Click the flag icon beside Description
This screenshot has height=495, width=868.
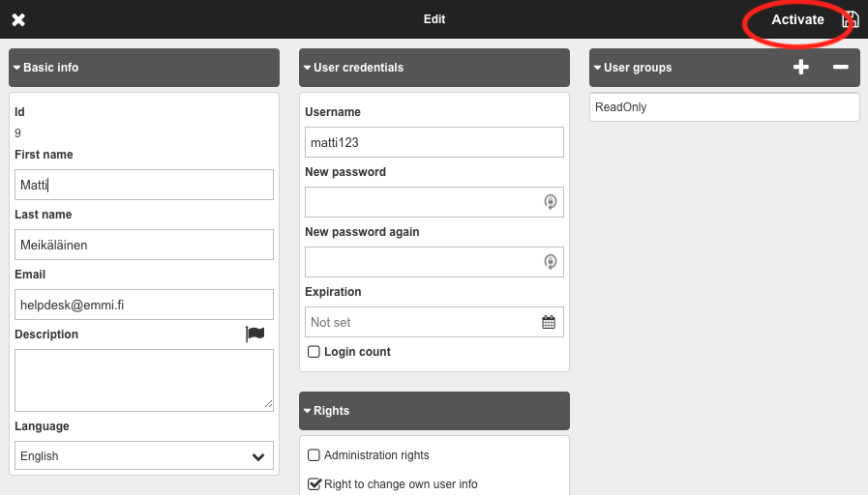tap(254, 334)
